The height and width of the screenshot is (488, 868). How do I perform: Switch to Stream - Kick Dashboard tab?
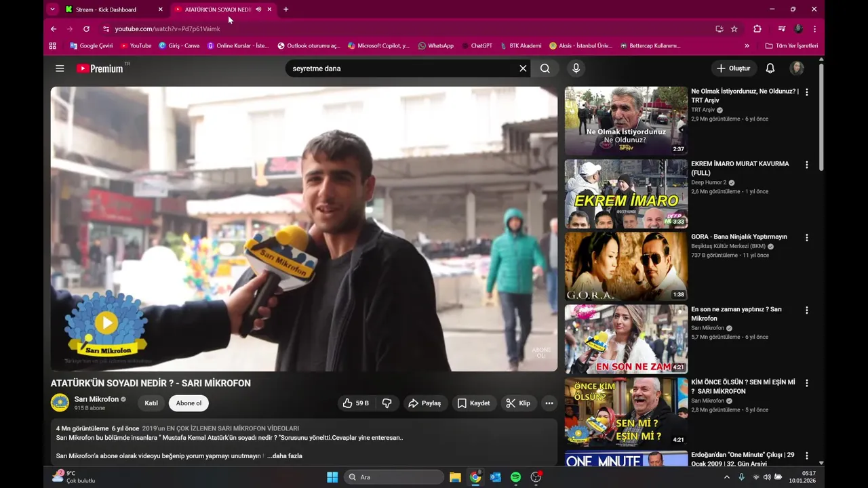click(x=106, y=9)
